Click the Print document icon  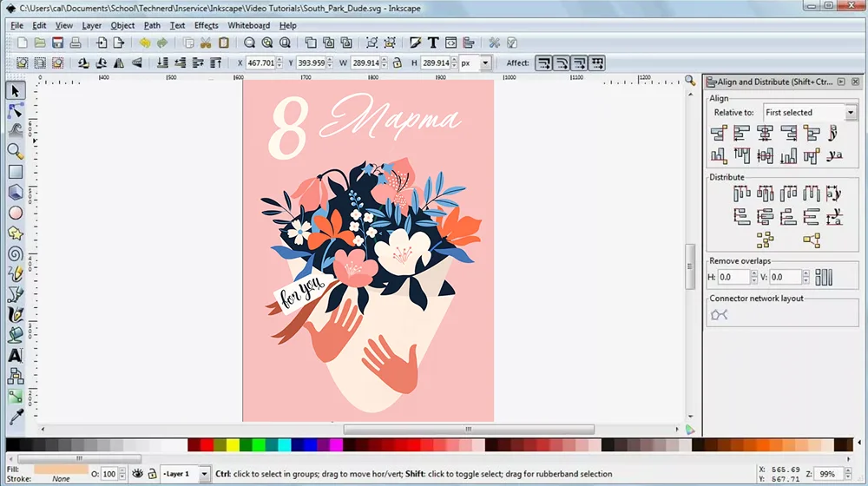click(x=76, y=43)
